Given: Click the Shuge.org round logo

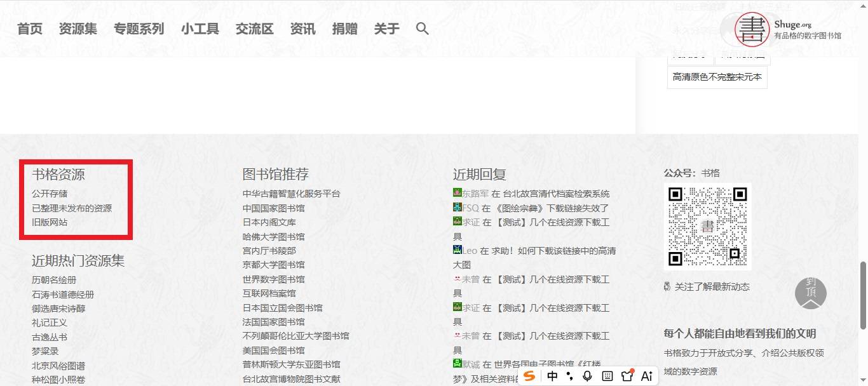Looking at the screenshot, I should point(752,29).
